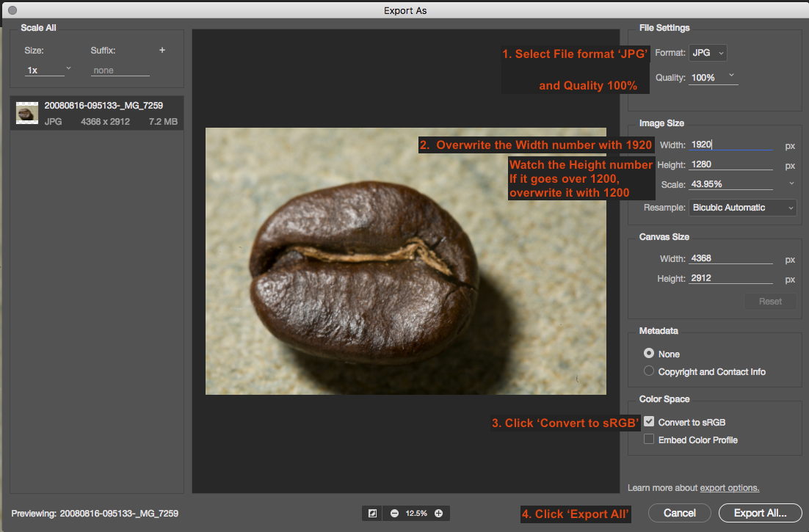809x532 pixels.
Task: Click the Suffix input field
Action: click(120, 70)
